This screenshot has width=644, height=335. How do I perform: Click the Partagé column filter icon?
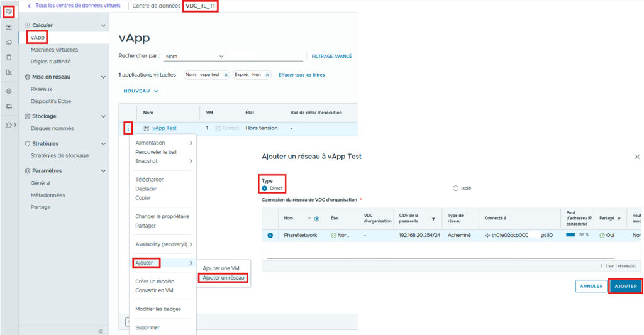coord(619,219)
